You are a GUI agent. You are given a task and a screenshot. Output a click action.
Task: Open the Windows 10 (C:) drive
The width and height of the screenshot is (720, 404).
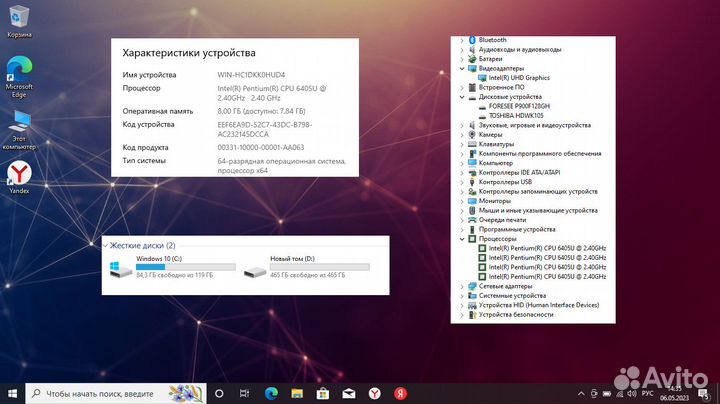point(173,267)
